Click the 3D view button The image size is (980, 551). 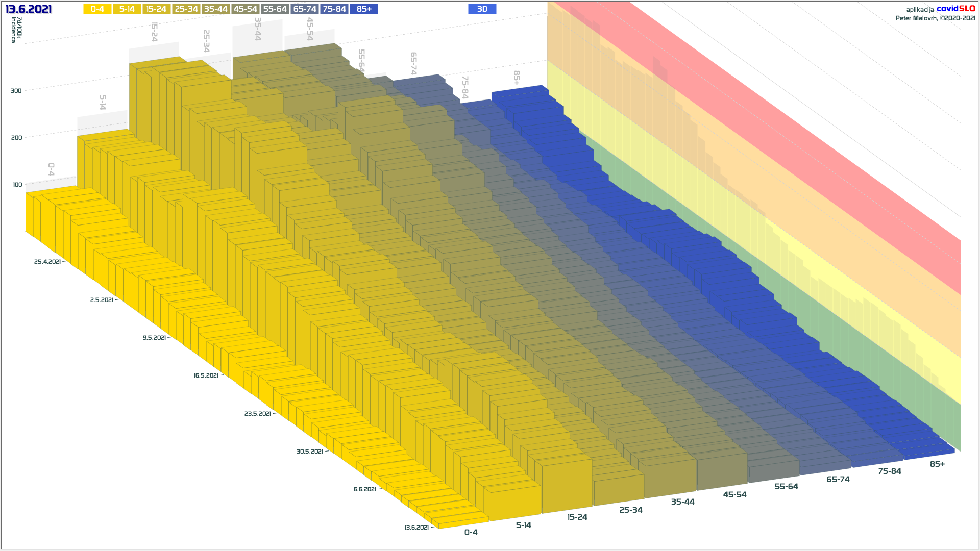pyautogui.click(x=482, y=9)
